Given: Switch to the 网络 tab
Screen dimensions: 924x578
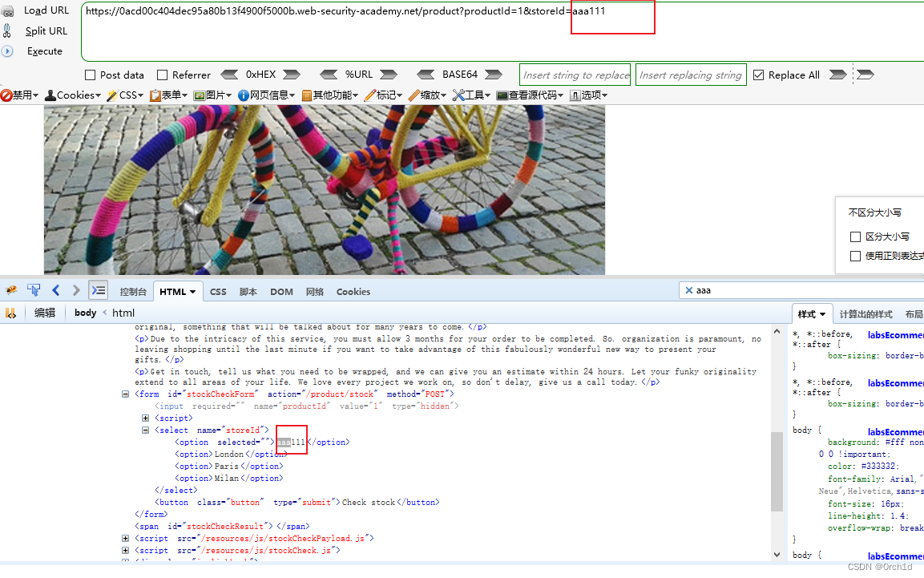Looking at the screenshot, I should pyautogui.click(x=315, y=292).
